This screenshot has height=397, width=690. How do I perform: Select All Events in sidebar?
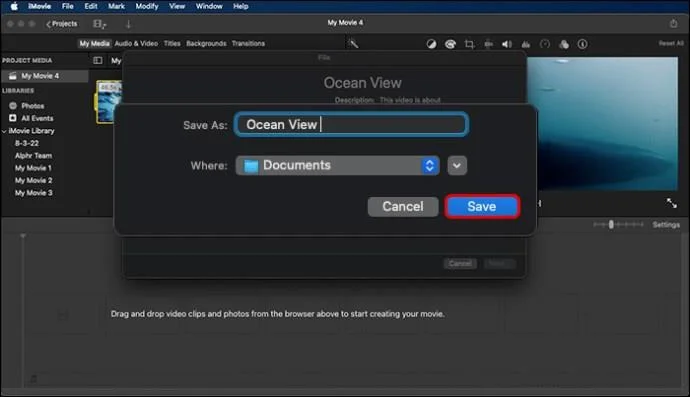(x=37, y=118)
